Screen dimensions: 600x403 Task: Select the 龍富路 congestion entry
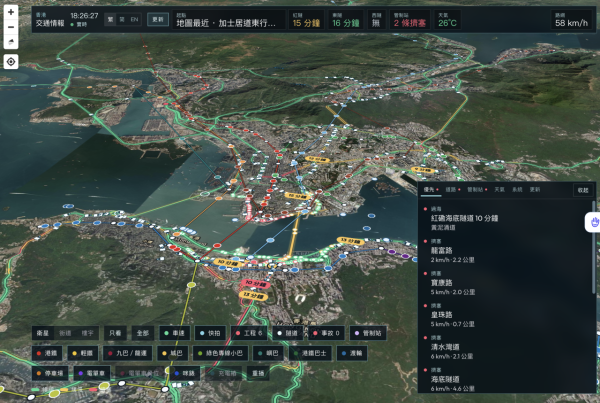[x=505, y=250]
